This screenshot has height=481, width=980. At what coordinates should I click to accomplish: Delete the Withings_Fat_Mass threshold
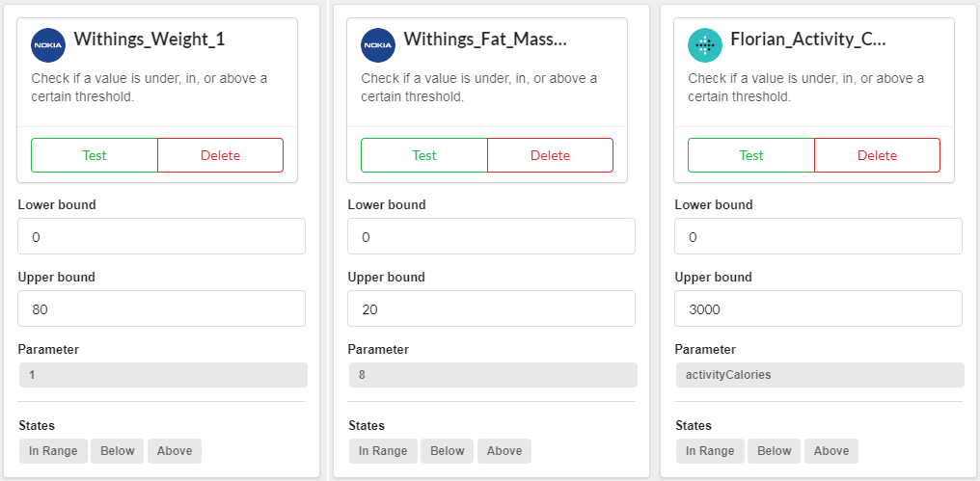click(551, 155)
